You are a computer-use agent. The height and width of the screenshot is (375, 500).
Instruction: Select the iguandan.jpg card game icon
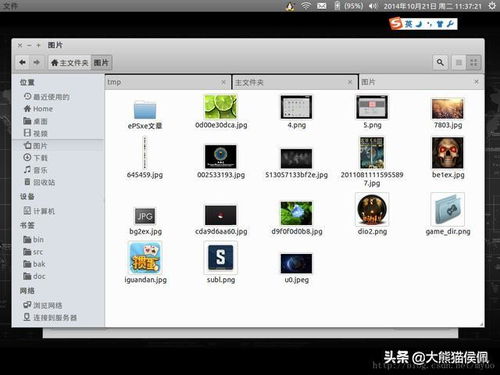pyautogui.click(x=145, y=258)
